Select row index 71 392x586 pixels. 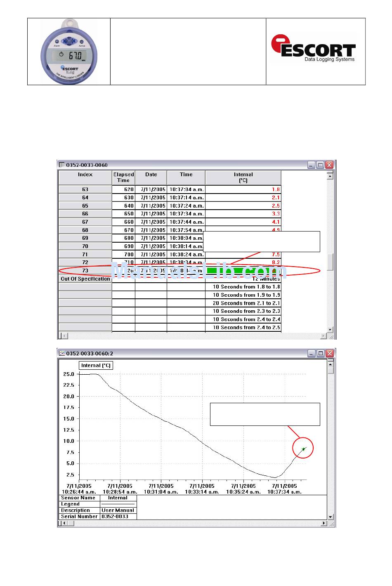[x=85, y=254]
